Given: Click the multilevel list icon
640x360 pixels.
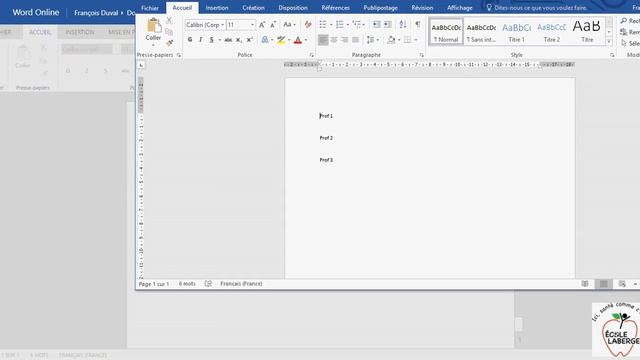Looking at the screenshot, I should (356, 25).
